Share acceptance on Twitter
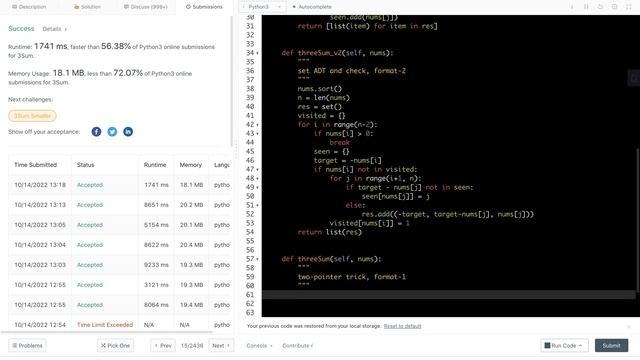 tap(112, 132)
